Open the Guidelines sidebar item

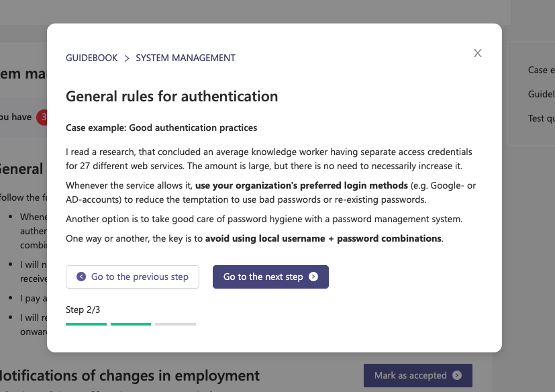[x=541, y=94]
